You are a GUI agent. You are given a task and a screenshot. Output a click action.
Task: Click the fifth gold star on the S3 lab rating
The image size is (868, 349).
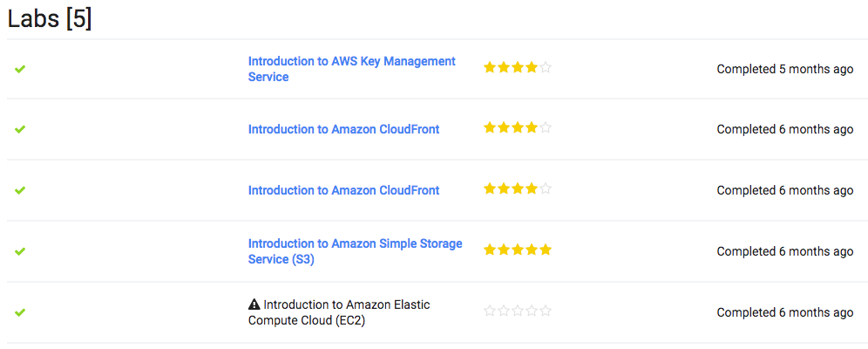(546, 250)
